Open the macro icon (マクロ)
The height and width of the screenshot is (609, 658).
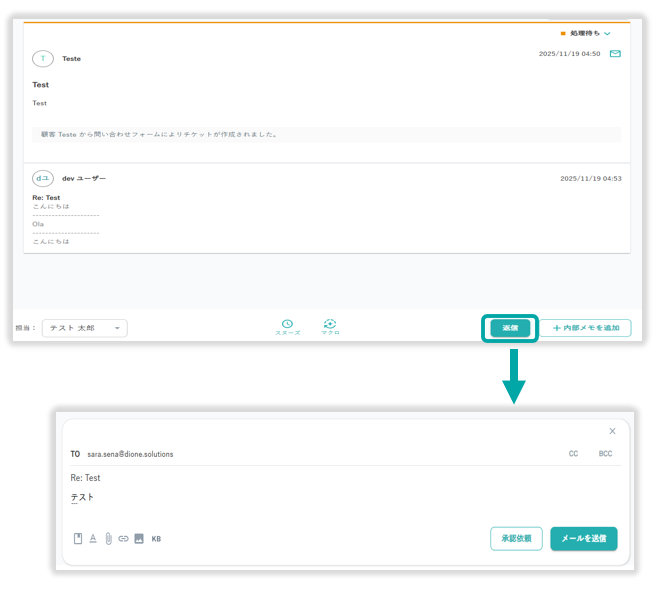click(x=330, y=325)
